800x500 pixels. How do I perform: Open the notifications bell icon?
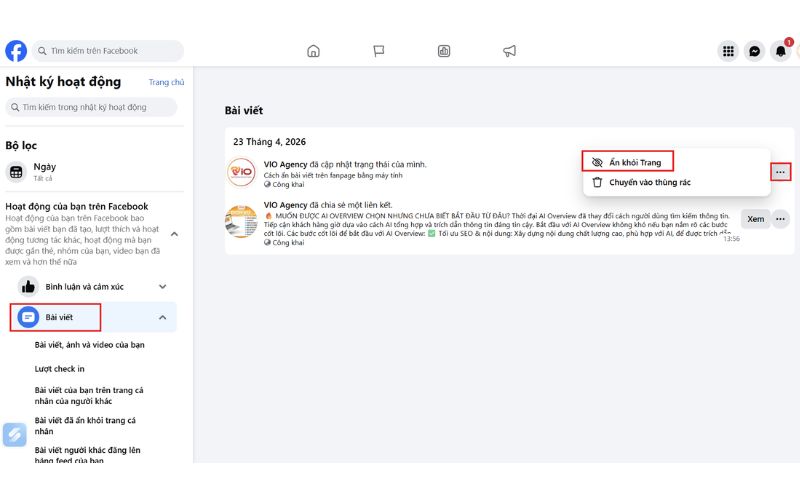tap(781, 51)
